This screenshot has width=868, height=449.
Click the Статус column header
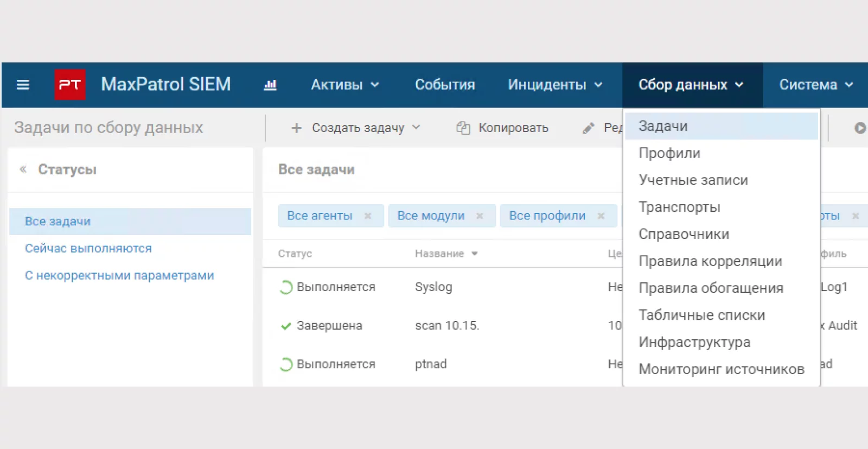(x=295, y=254)
